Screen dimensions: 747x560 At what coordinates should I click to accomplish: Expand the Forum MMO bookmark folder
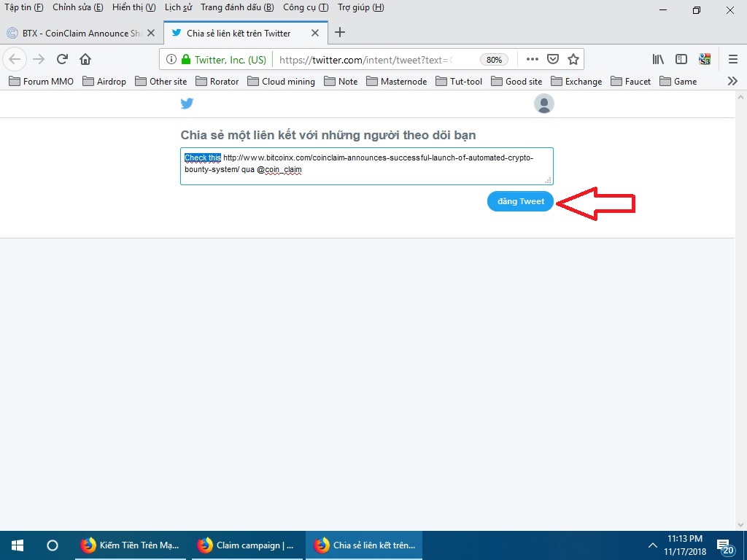click(x=42, y=82)
